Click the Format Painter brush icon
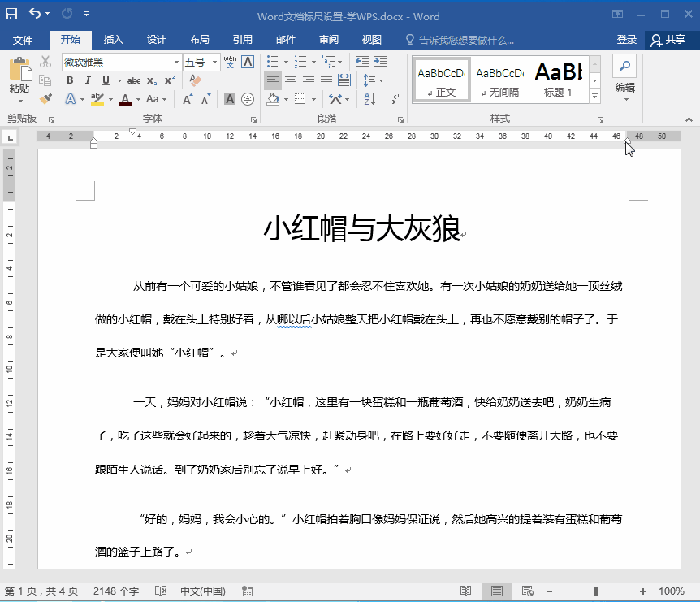This screenshot has height=602, width=700. click(45, 99)
